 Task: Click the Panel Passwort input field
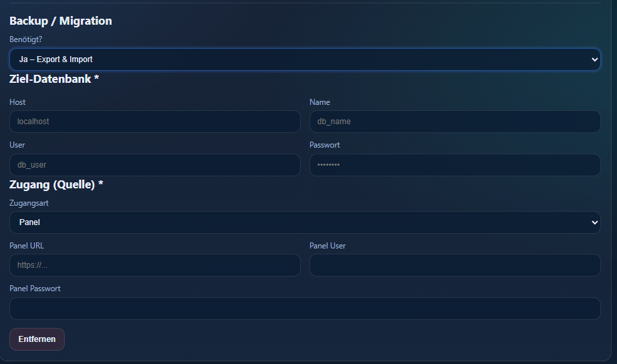click(x=305, y=309)
